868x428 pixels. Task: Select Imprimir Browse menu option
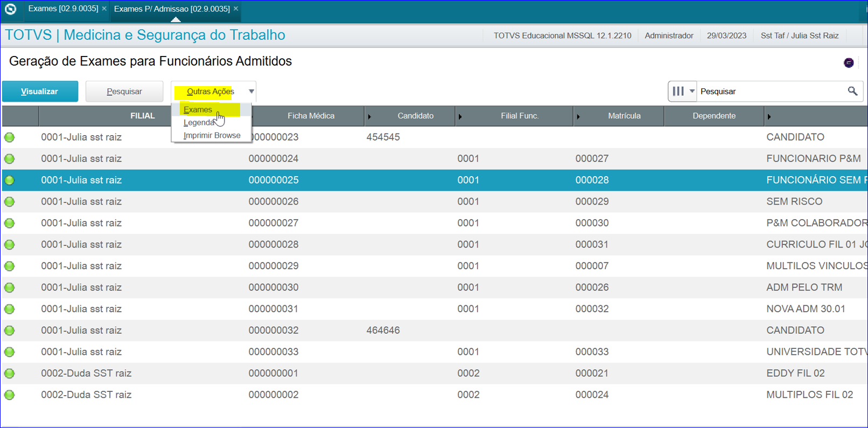(212, 136)
